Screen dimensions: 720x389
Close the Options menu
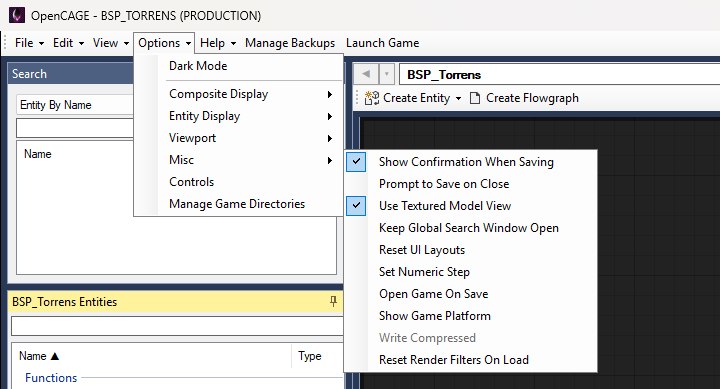(164, 43)
